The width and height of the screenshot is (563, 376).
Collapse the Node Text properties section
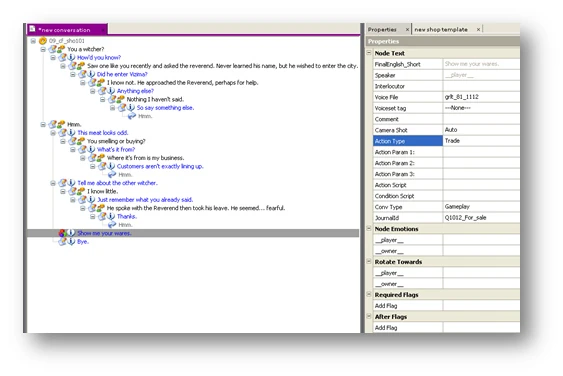point(369,53)
